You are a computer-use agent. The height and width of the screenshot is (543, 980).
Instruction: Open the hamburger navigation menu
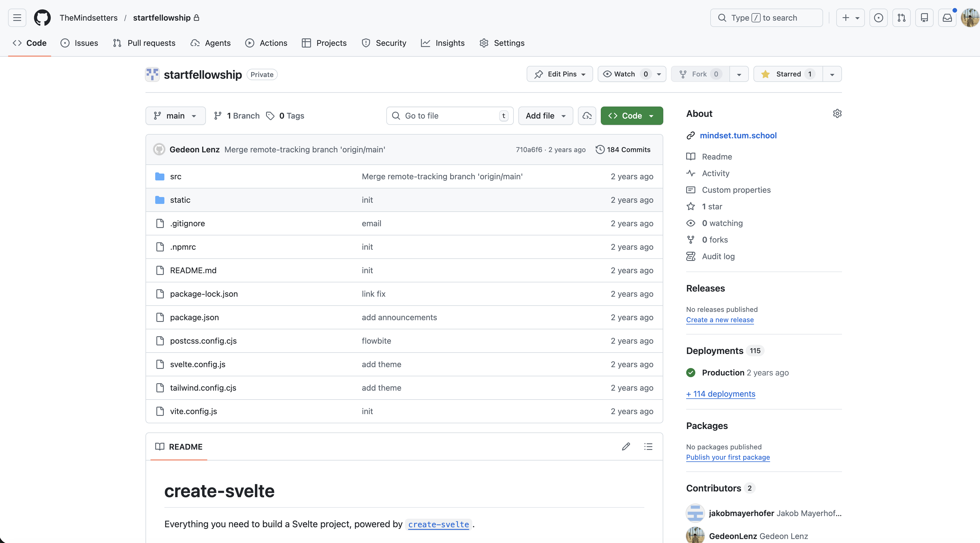tap(17, 18)
